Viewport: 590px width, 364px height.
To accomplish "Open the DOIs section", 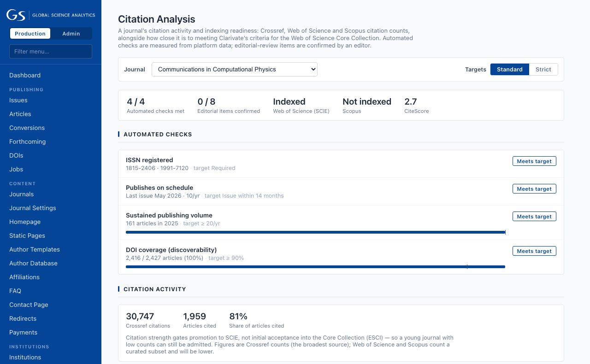I will (16, 155).
